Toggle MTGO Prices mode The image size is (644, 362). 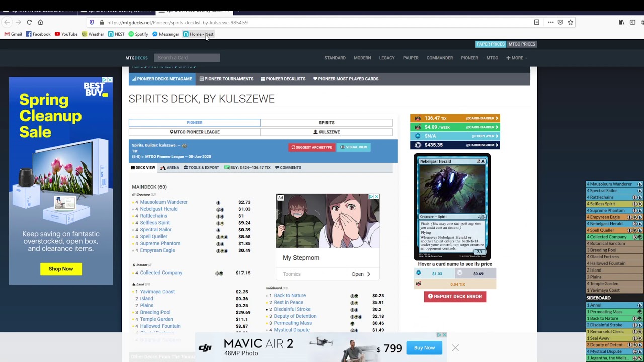pos(522,44)
